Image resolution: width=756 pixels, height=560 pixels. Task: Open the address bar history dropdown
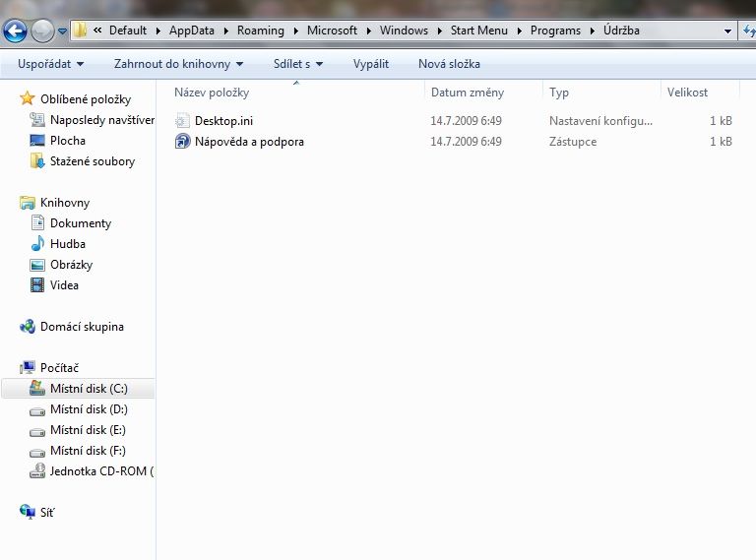[x=727, y=31]
